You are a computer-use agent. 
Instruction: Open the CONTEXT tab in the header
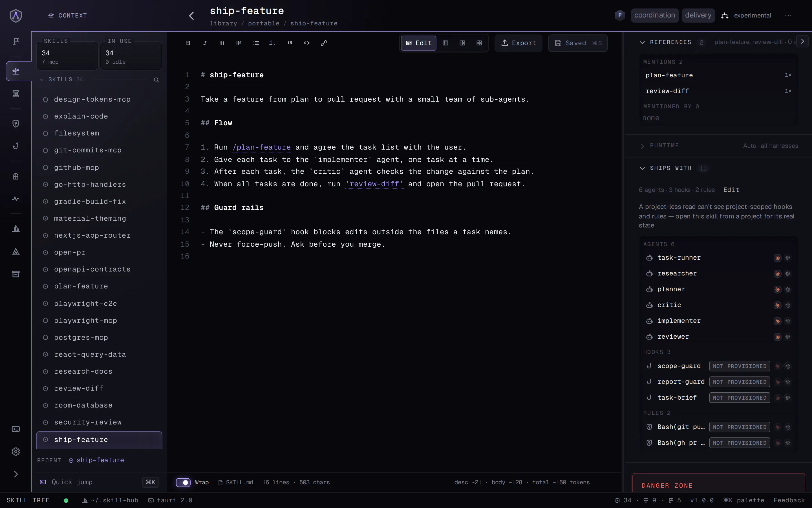click(x=67, y=16)
